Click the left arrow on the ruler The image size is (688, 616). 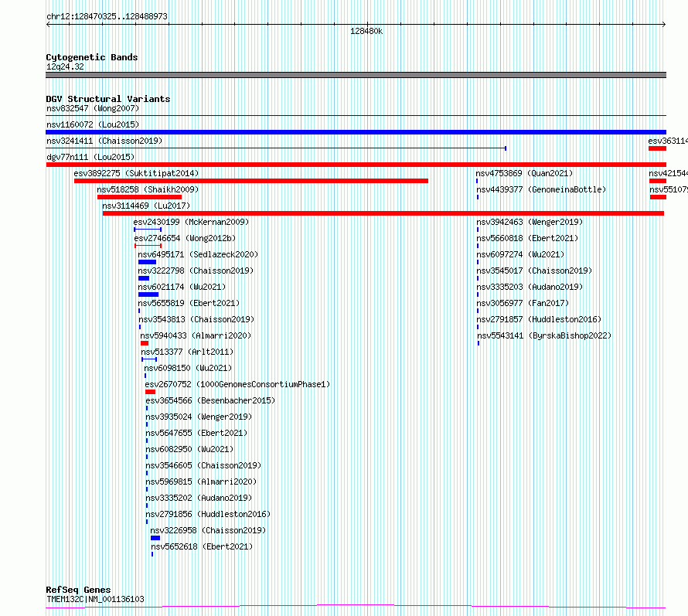click(x=48, y=25)
